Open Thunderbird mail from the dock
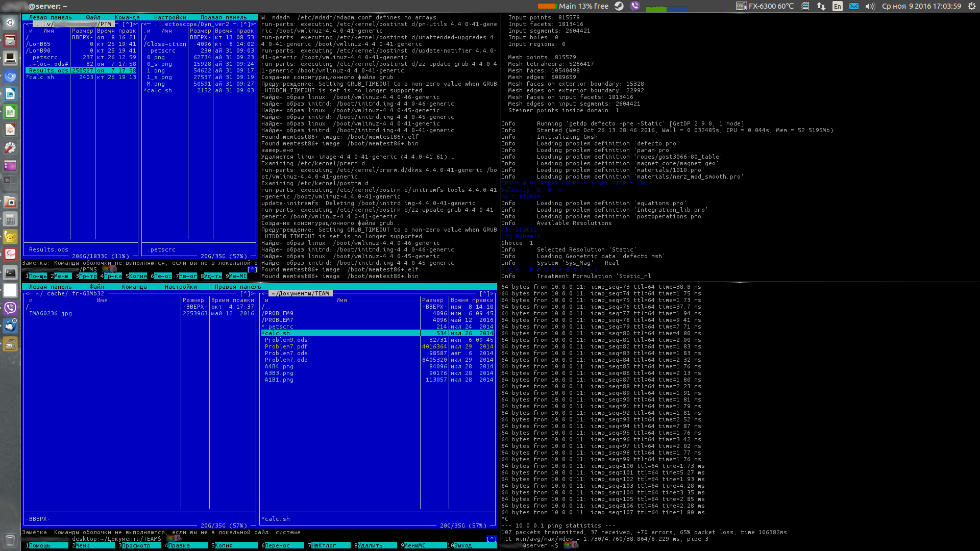 [10, 325]
